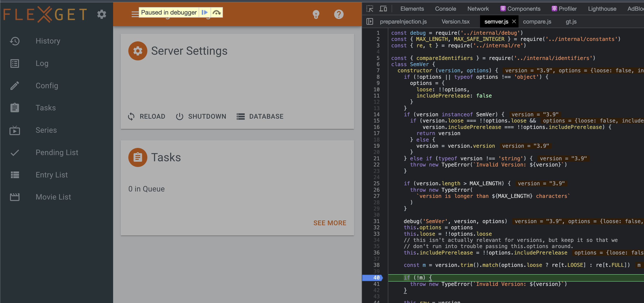The width and height of the screenshot is (644, 303).
Task: Open the Movie List
Action: point(53,197)
